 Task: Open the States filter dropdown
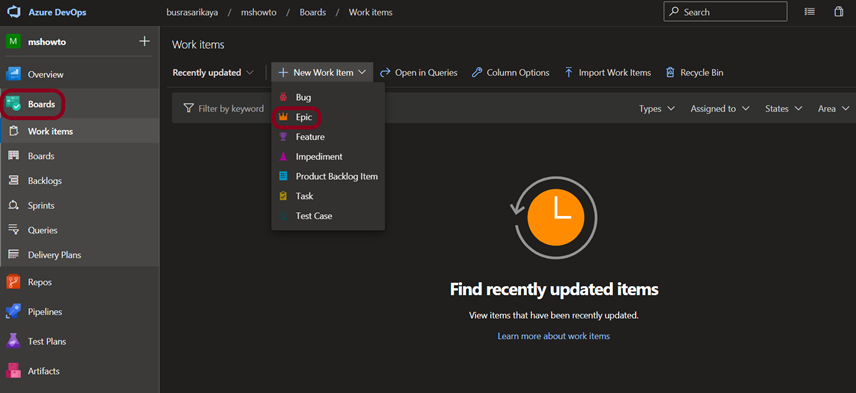click(x=783, y=109)
